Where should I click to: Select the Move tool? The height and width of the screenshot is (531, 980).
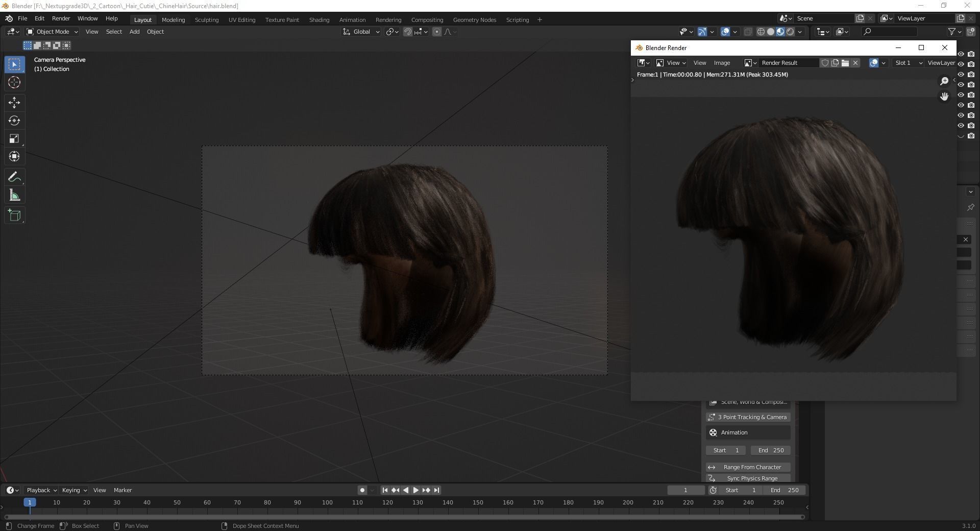point(14,103)
